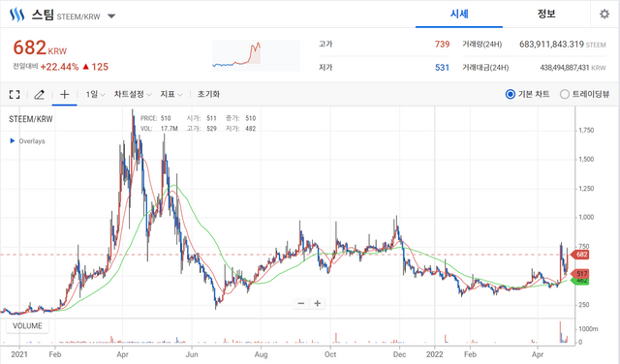Click the 1,750 price axis label
Image resolution: width=620 pixels, height=364 pixels.
(586, 130)
